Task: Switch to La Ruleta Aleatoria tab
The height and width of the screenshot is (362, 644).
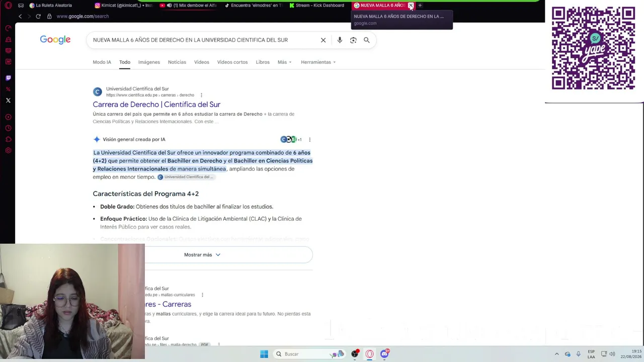Action: [54, 6]
